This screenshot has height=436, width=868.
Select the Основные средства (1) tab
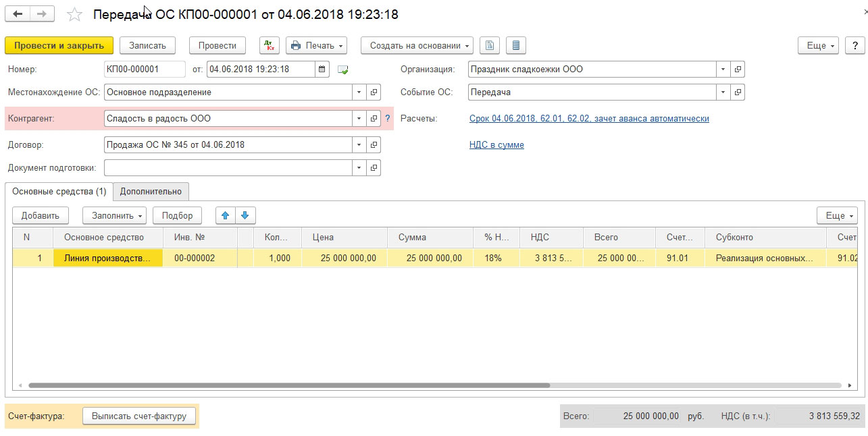coord(59,191)
